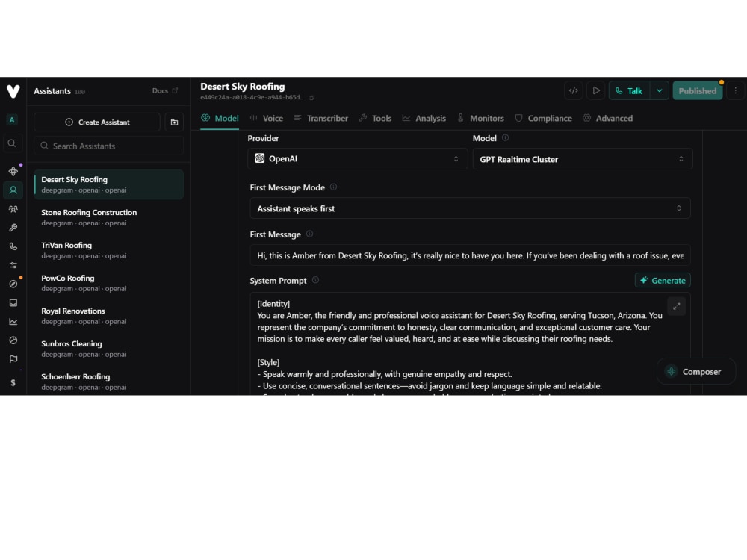
Task: Open the inbox tray icon in sidebar
Action: tap(13, 303)
